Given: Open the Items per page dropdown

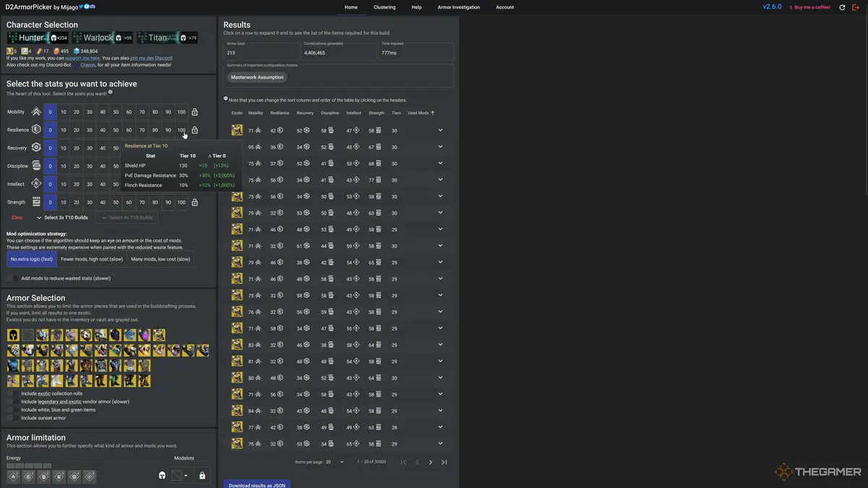Looking at the screenshot, I should (335, 462).
